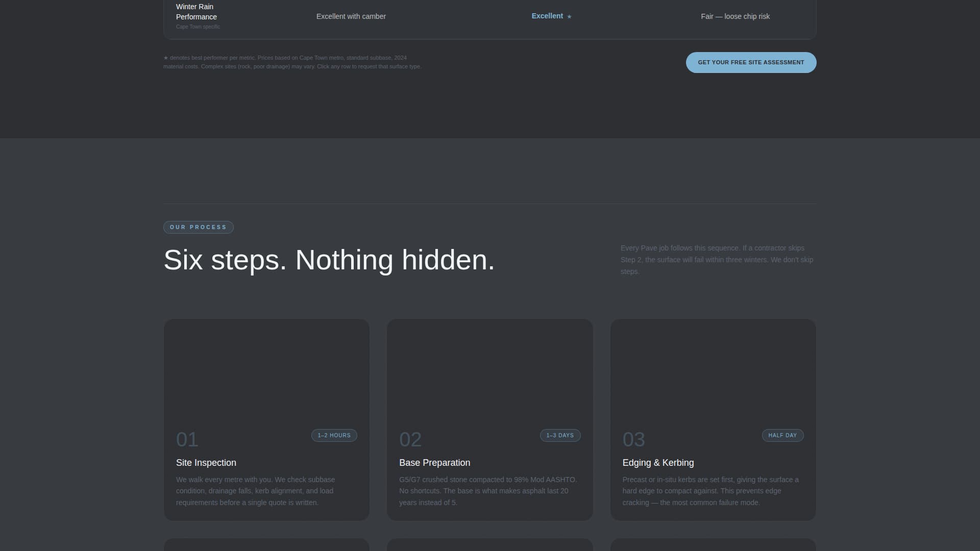Screen dimensions: 980x551
Task: Click the Six steps. Nothing hidden. heading
Action: point(328,259)
